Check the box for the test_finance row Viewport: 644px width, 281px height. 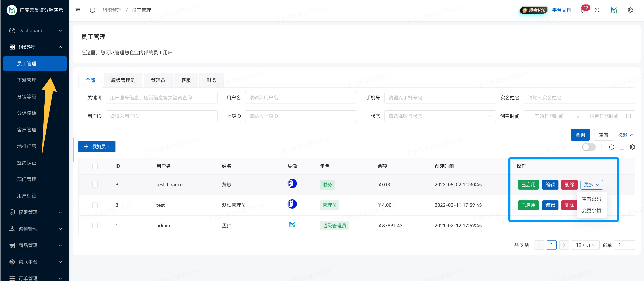click(95, 185)
